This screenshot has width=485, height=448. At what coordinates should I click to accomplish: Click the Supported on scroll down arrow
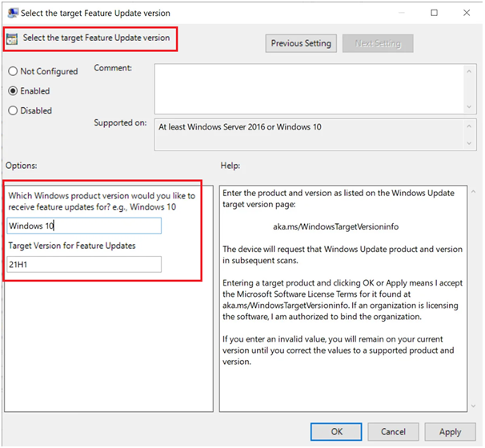[x=469, y=143]
